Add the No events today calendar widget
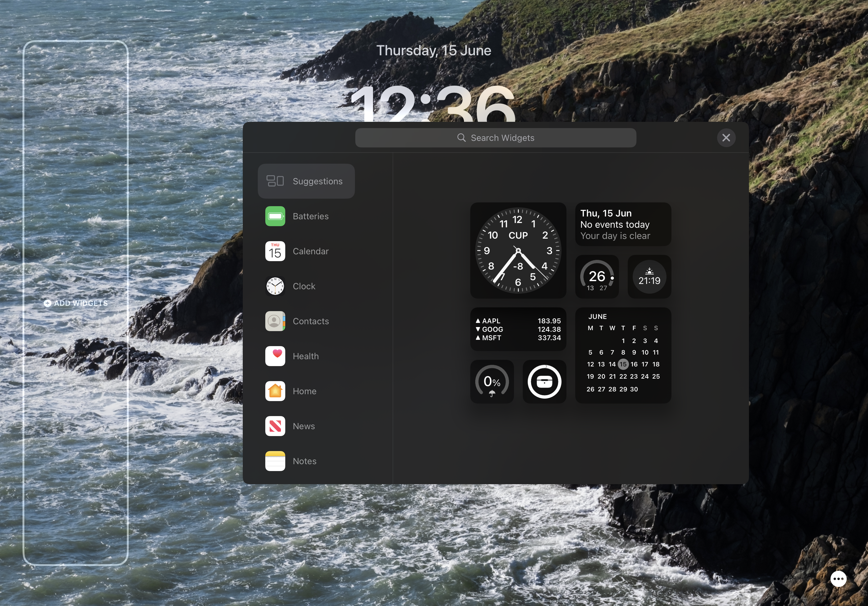 pos(623,224)
